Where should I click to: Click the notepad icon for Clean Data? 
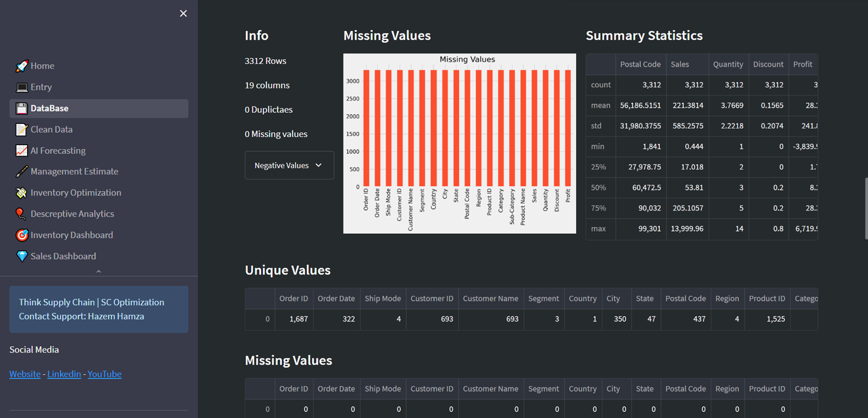(22, 129)
